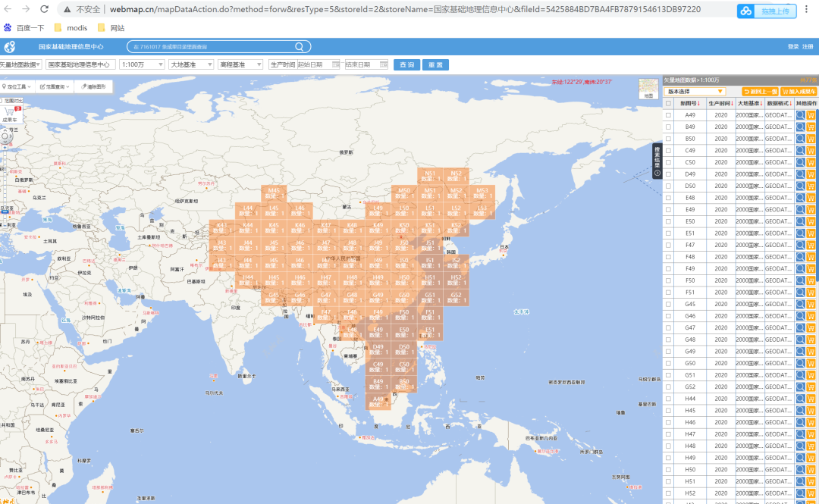Check the box for row D49
The height and width of the screenshot is (504, 819).
coord(668,174)
